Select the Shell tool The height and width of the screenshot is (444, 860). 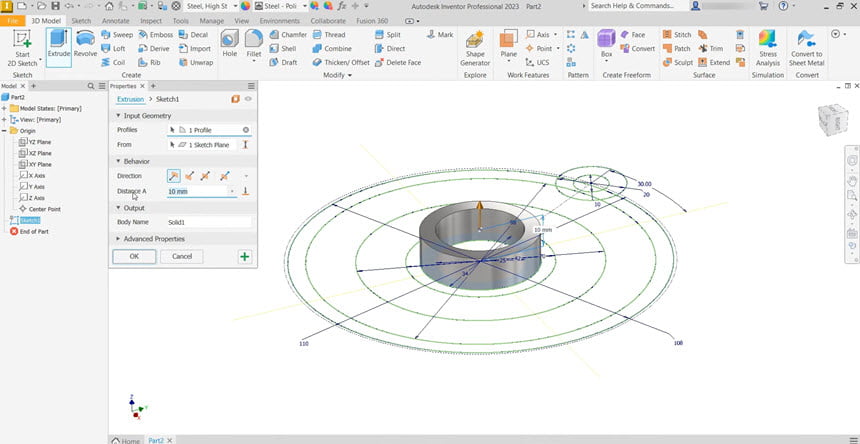point(283,48)
